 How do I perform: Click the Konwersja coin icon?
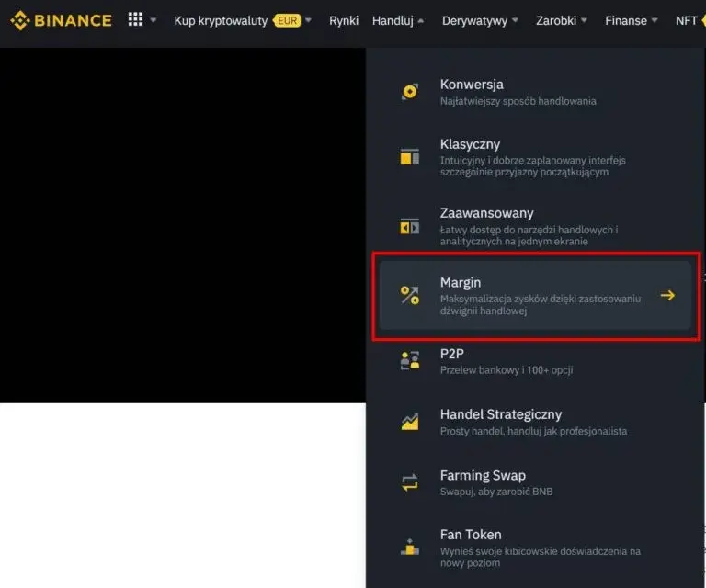[410, 92]
